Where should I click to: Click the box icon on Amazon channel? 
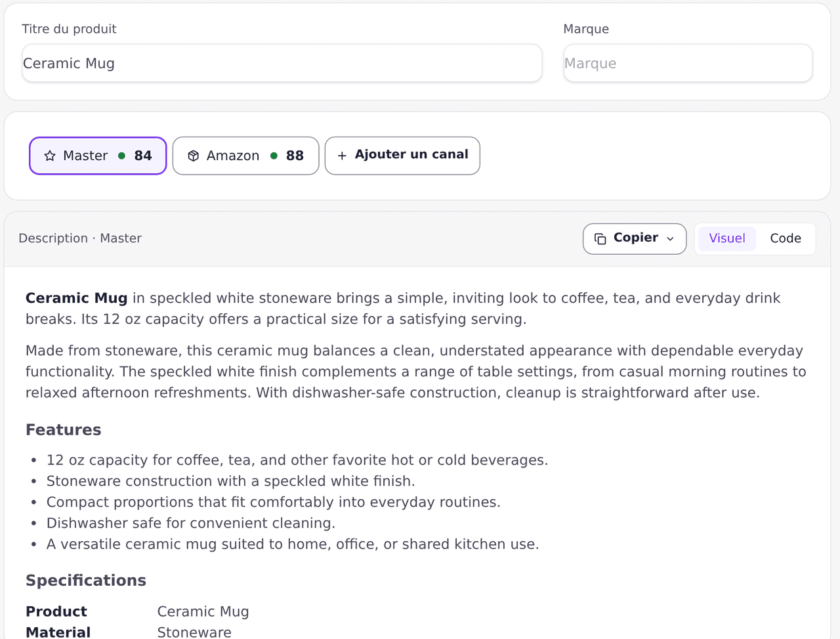pos(193,156)
